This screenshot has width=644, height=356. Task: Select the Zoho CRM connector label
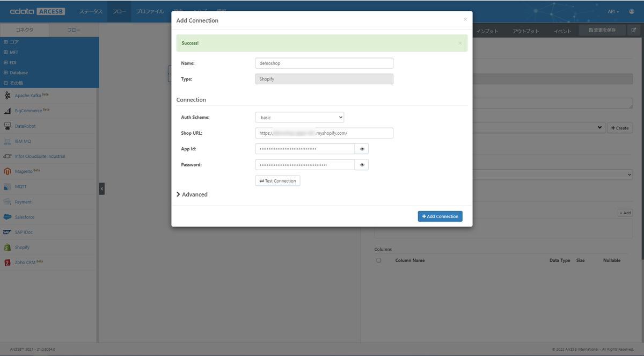[x=25, y=263]
